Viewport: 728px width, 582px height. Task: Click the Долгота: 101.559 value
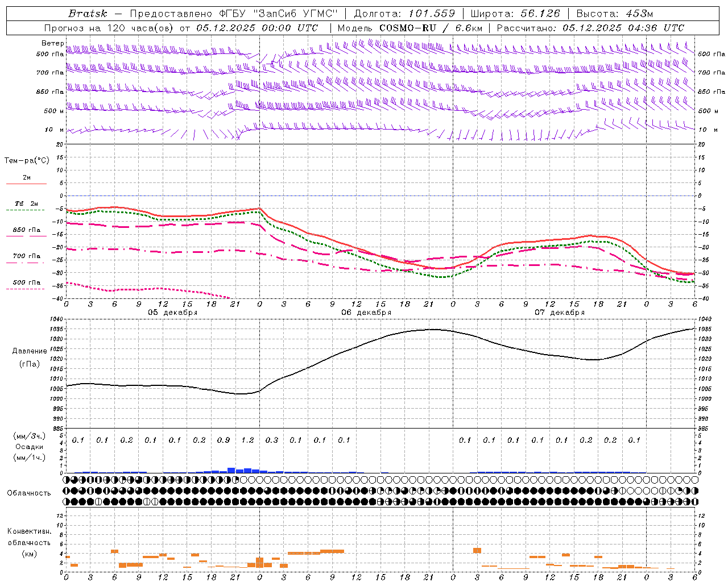404,14
